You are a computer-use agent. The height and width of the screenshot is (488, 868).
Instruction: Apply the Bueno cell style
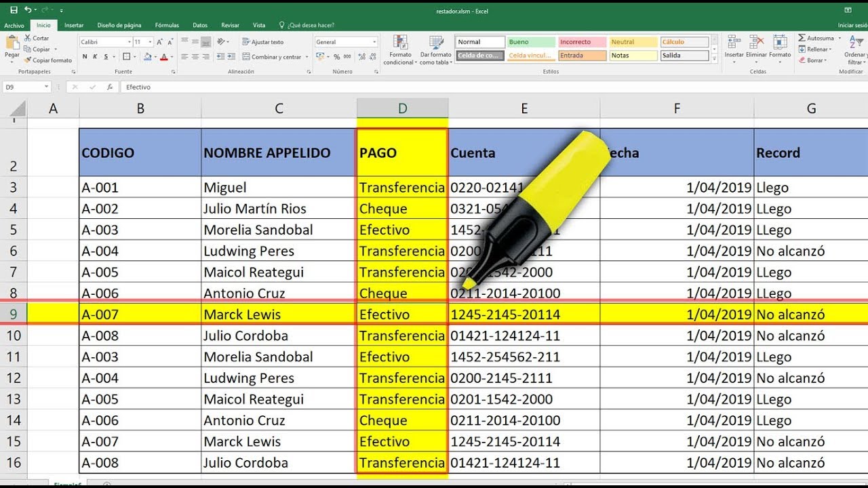coord(531,42)
